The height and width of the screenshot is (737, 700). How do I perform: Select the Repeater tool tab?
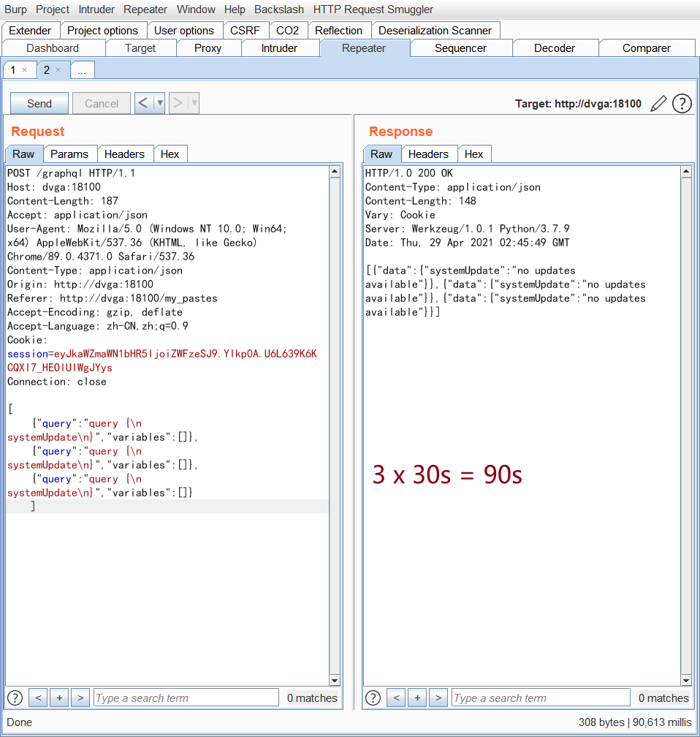(364, 48)
